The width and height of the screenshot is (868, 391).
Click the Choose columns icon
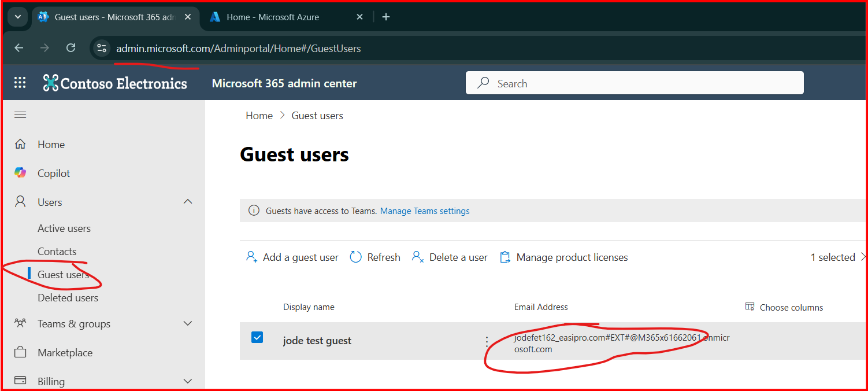tap(750, 307)
